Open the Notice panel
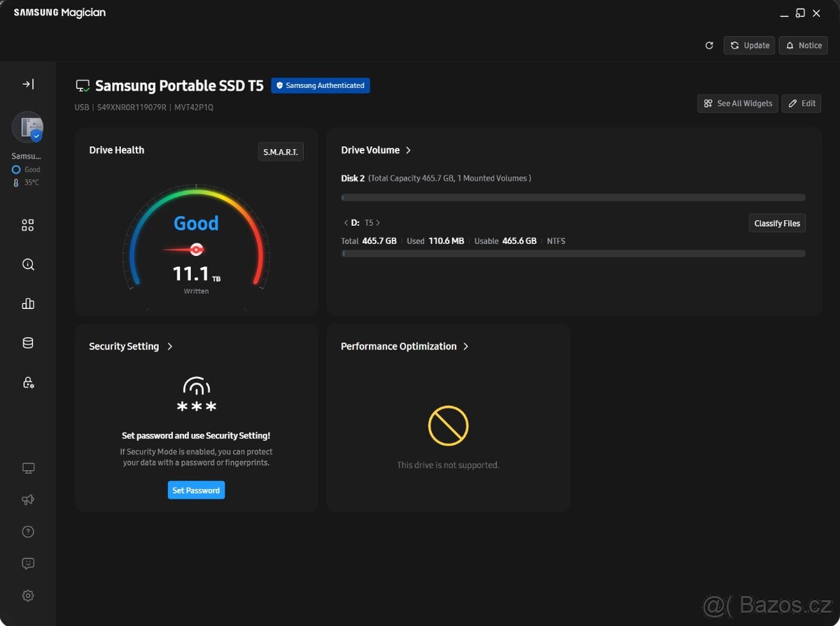This screenshot has height=626, width=840. click(x=803, y=45)
